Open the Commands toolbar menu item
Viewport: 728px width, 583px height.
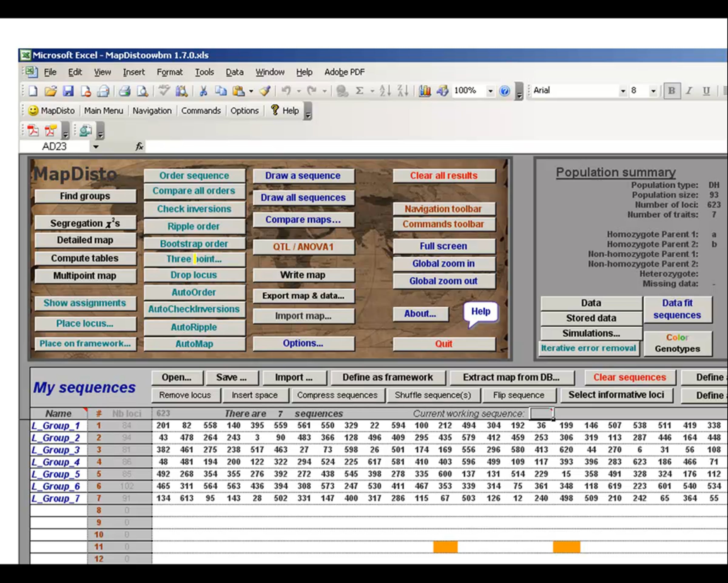(201, 111)
